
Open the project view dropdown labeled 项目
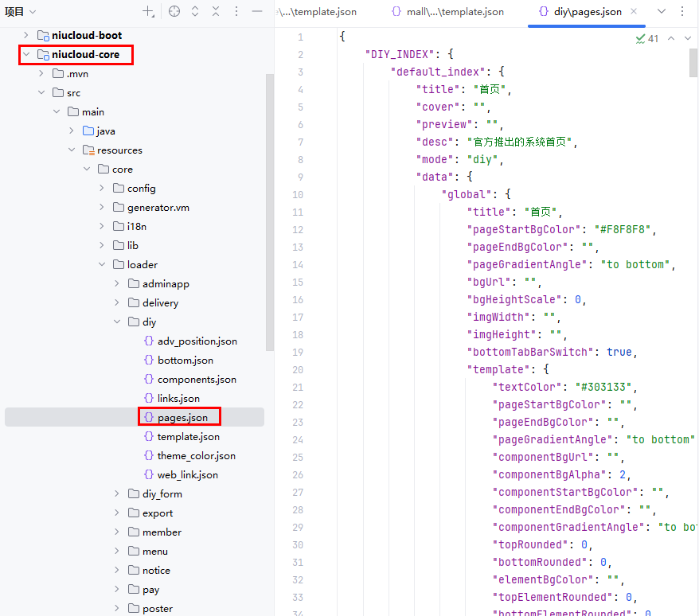(x=21, y=11)
